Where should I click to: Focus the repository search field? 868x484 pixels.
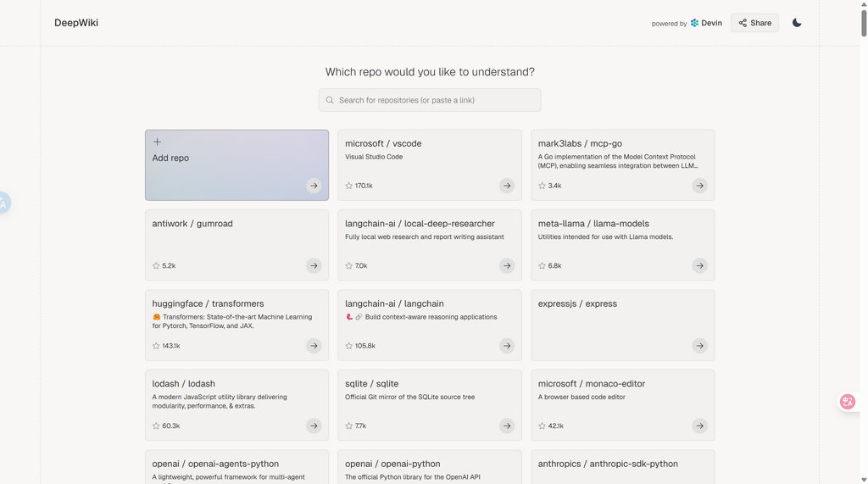(430, 100)
